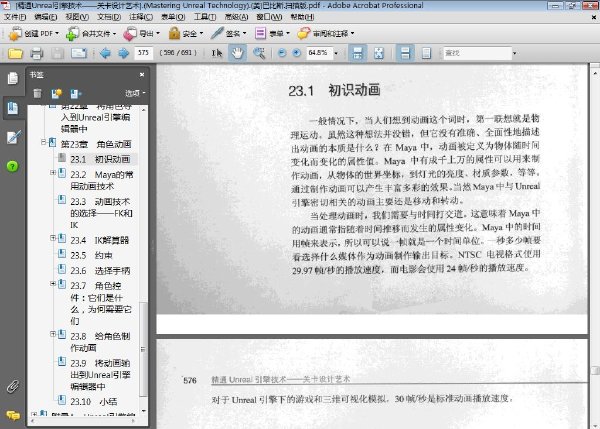Click the zoom in plus button
Viewport: 600px width, 429px height.
[x=297, y=53]
